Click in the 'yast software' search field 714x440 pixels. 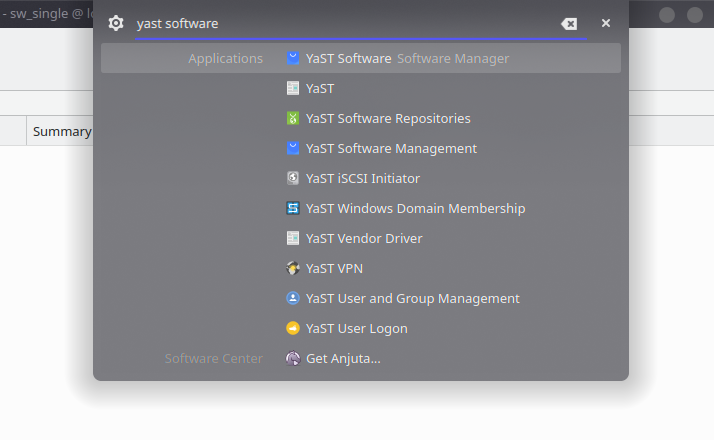coord(346,24)
